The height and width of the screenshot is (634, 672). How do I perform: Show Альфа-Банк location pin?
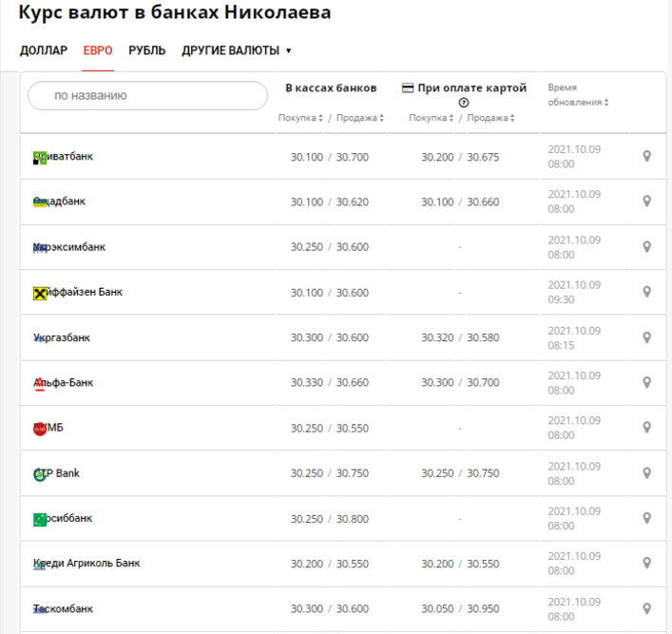coord(646,382)
